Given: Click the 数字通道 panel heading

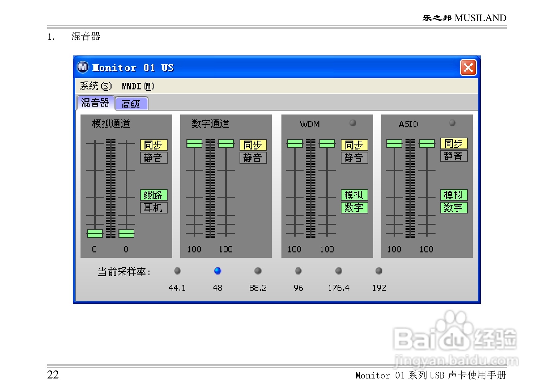Looking at the screenshot, I should point(211,124).
